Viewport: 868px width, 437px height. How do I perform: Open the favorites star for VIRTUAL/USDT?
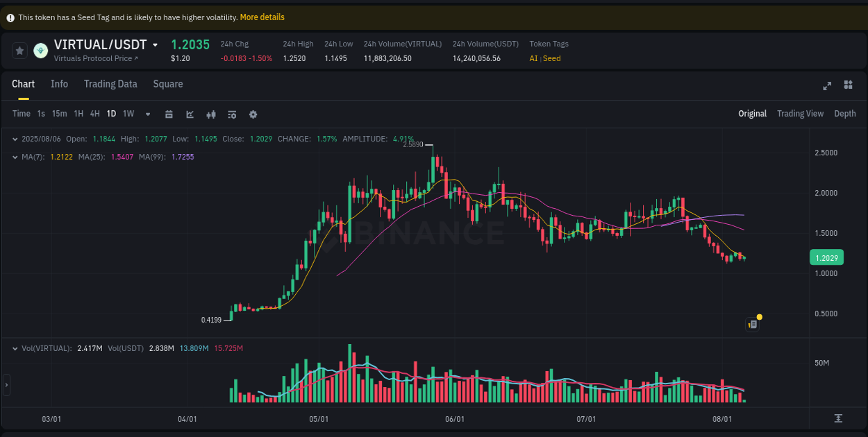[x=19, y=50]
